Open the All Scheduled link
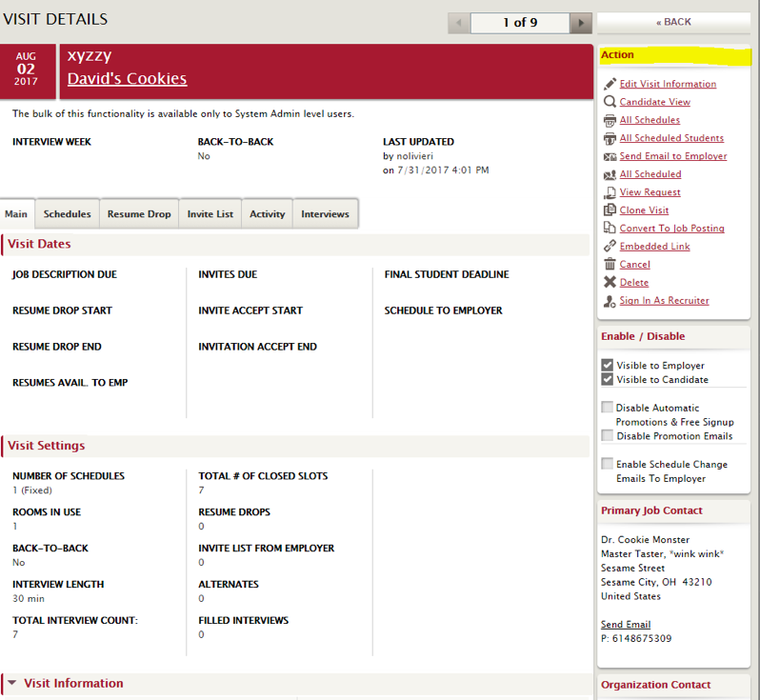760x700 pixels. (650, 174)
